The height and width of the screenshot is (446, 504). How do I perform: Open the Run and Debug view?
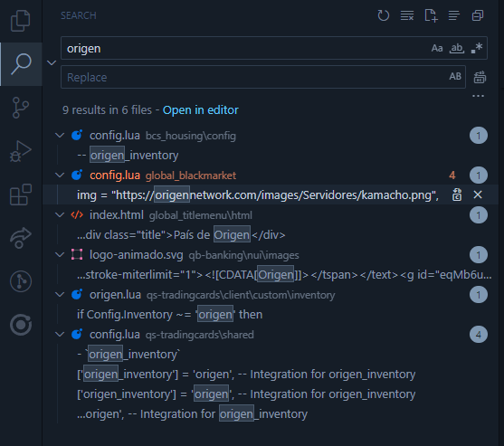(21, 151)
